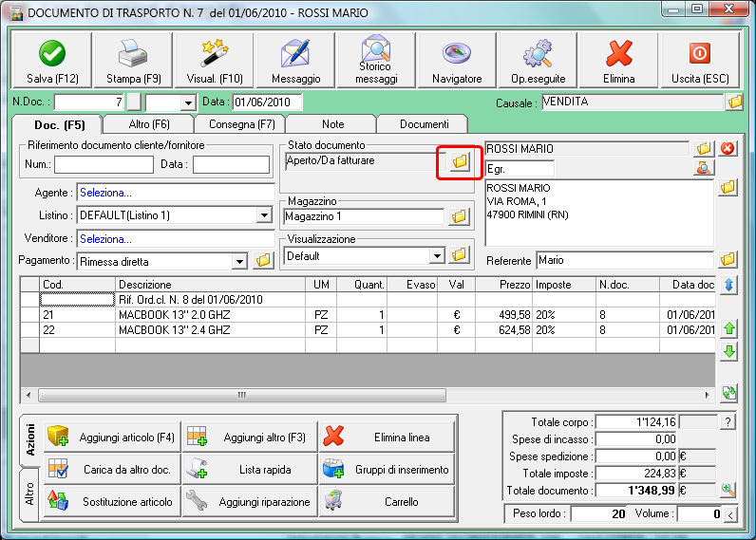
Task: Open Stato documento folder icon
Action: click(x=460, y=161)
